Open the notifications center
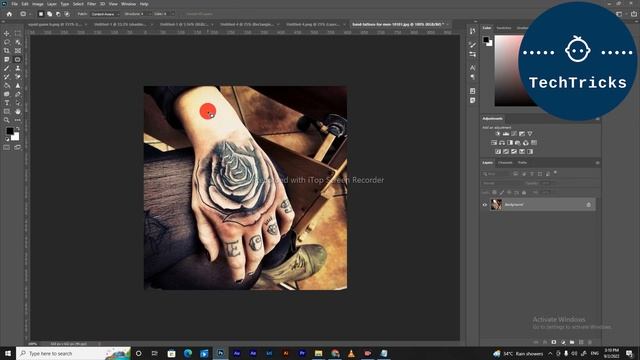This screenshot has width=640, height=360. coord(629,353)
